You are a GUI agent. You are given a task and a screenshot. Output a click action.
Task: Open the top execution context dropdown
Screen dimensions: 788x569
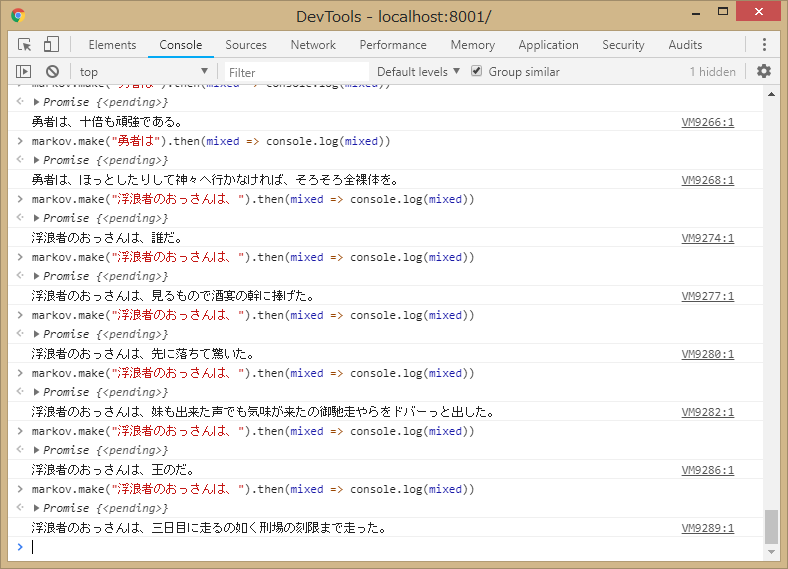(143, 72)
